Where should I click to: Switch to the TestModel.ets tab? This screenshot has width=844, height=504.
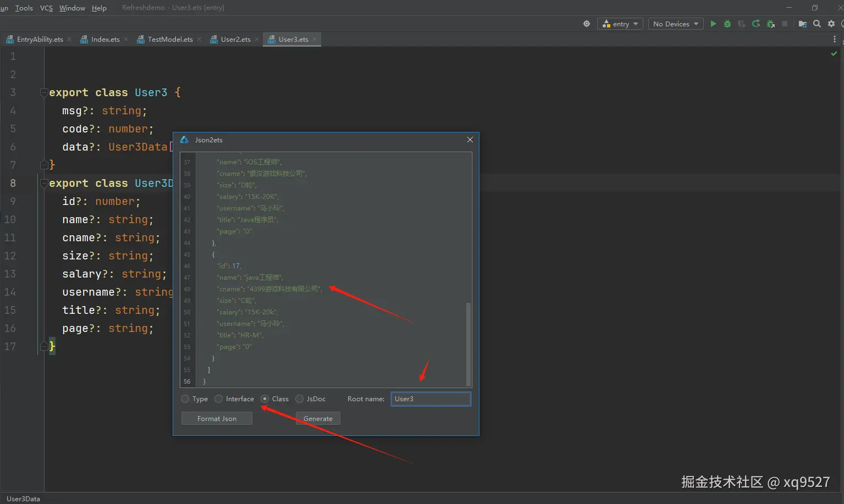click(x=170, y=39)
